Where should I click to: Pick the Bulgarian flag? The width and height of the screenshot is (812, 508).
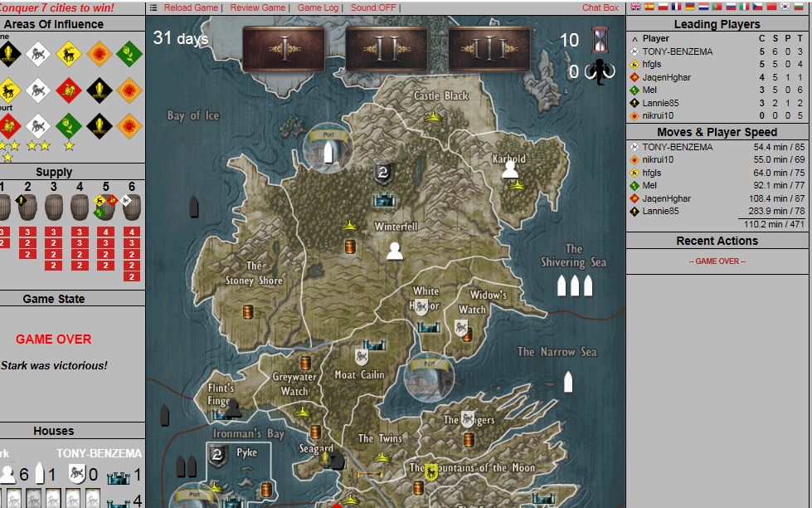(x=799, y=7)
